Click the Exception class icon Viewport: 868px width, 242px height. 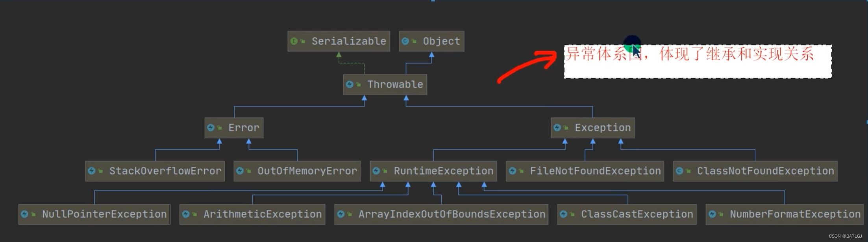[557, 128]
